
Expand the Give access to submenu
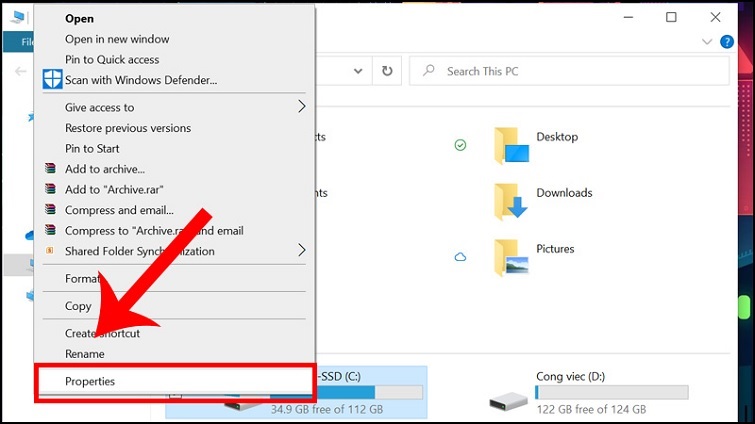point(301,107)
